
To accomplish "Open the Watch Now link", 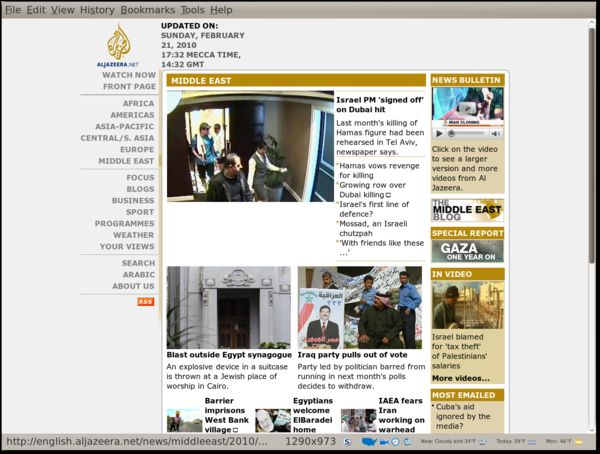I will [129, 75].
